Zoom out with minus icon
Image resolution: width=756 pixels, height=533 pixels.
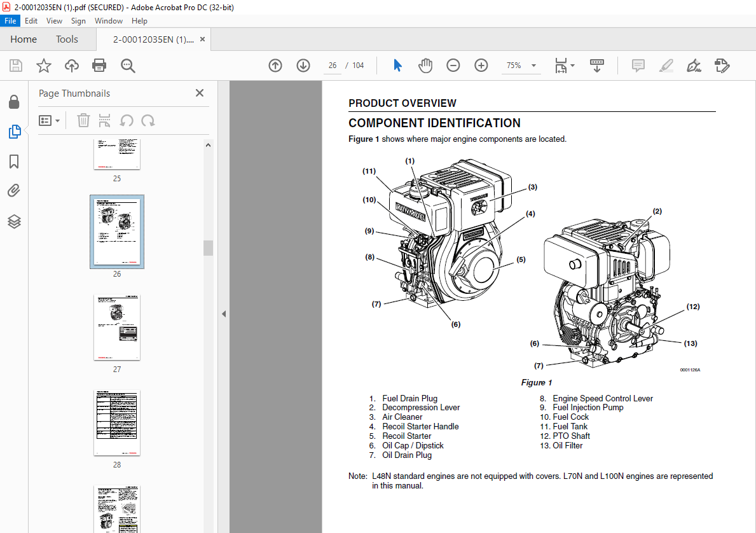(x=453, y=66)
